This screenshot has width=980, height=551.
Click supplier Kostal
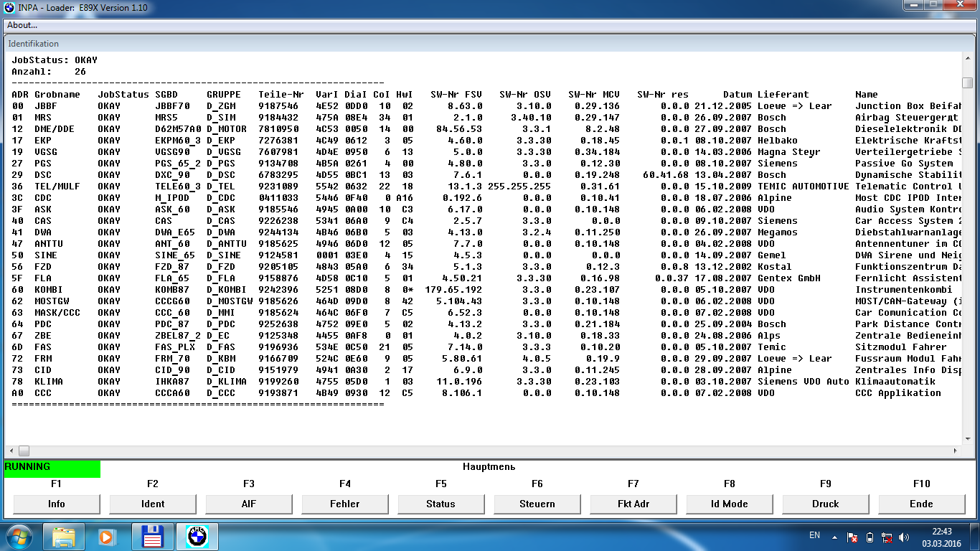775,267
